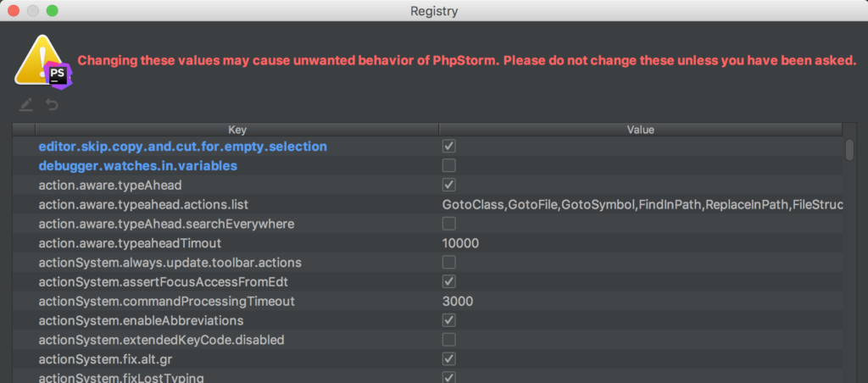Close the Registry window
868x383 pixels.
(13, 10)
